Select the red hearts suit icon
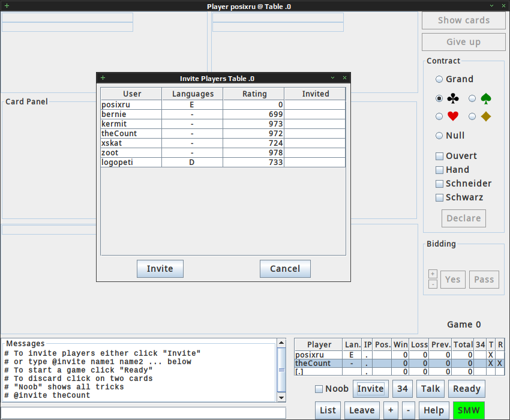The image size is (510, 420). (453, 116)
